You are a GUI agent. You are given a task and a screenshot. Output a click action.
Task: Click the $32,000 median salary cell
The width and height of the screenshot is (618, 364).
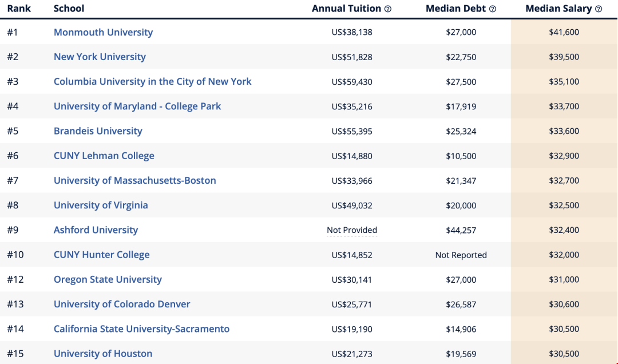564,255
